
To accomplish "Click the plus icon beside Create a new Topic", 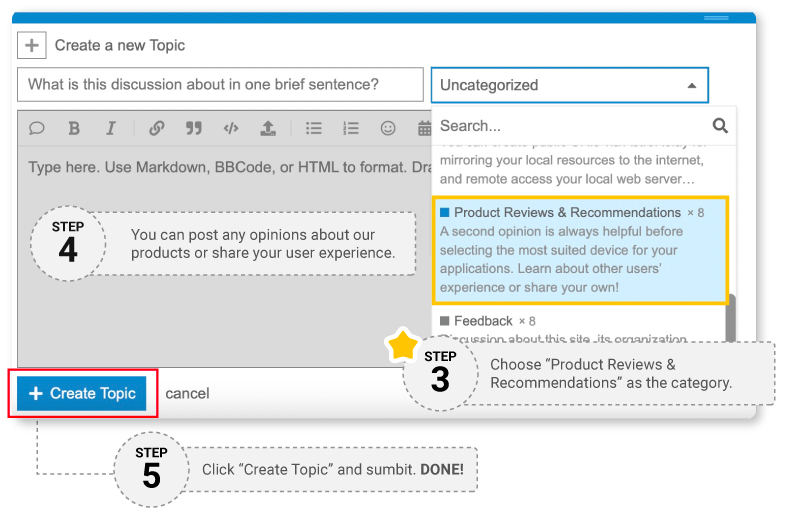I will click(32, 45).
